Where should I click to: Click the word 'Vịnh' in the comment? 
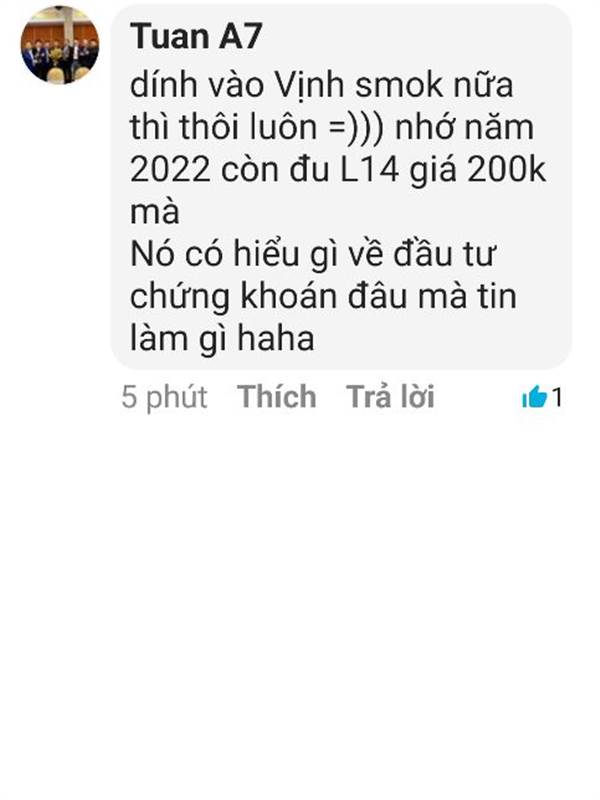pyautogui.click(x=309, y=85)
